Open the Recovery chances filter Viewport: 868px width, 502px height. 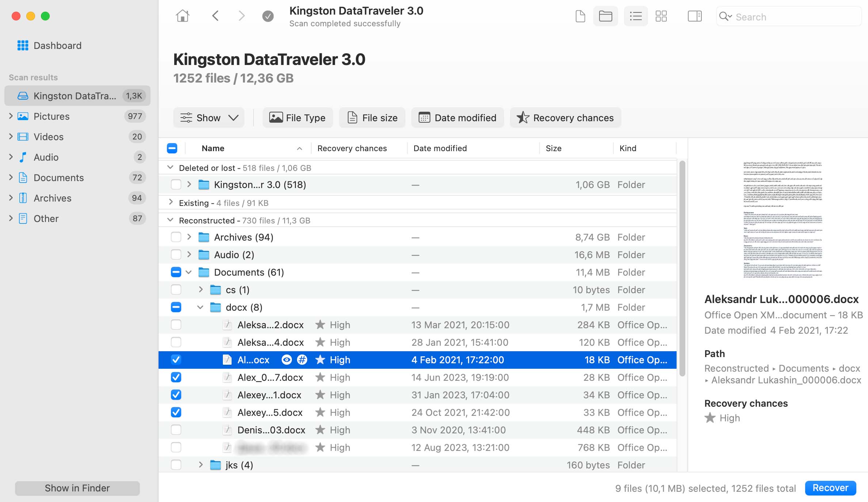coord(565,118)
